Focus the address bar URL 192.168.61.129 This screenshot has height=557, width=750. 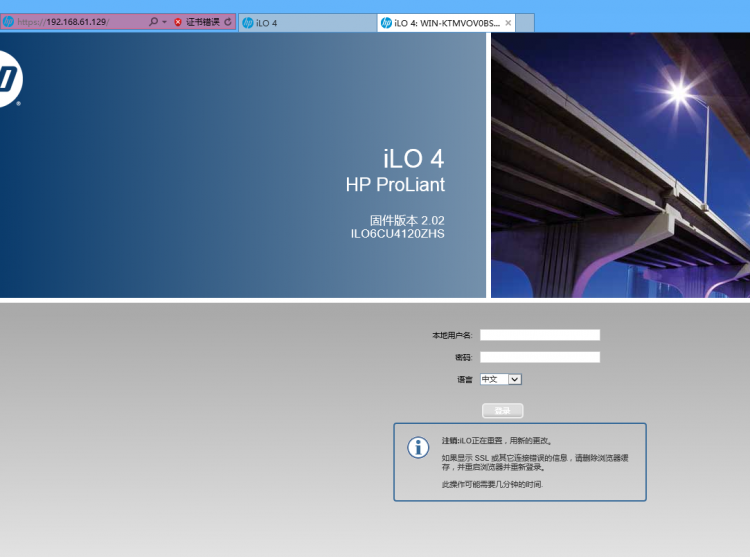(x=64, y=22)
